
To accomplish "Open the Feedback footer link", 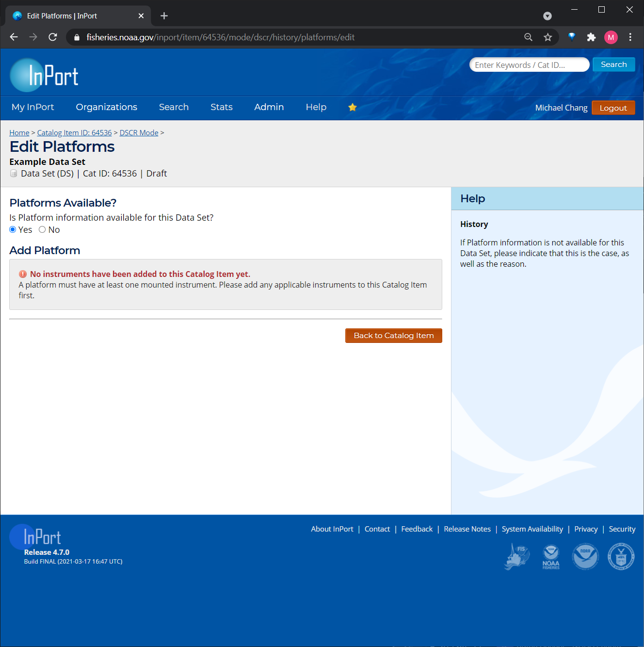I will pyautogui.click(x=417, y=529).
